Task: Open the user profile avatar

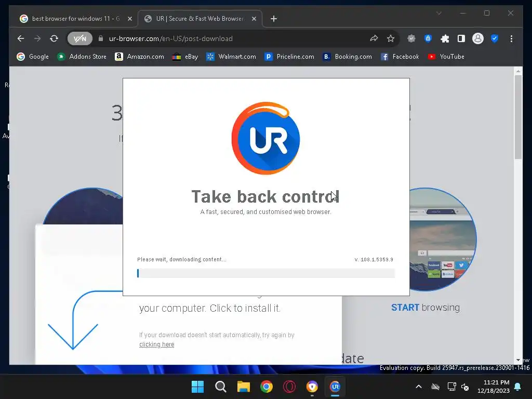Action: pyautogui.click(x=478, y=38)
